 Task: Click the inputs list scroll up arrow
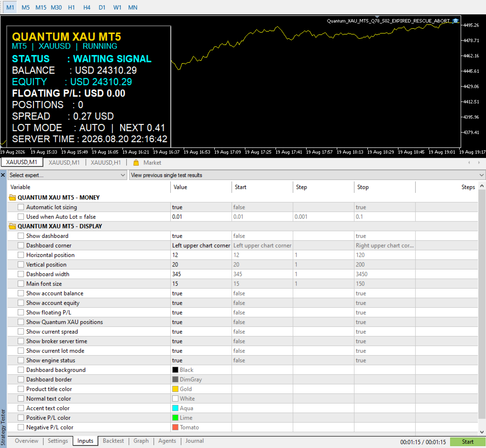pyautogui.click(x=482, y=186)
